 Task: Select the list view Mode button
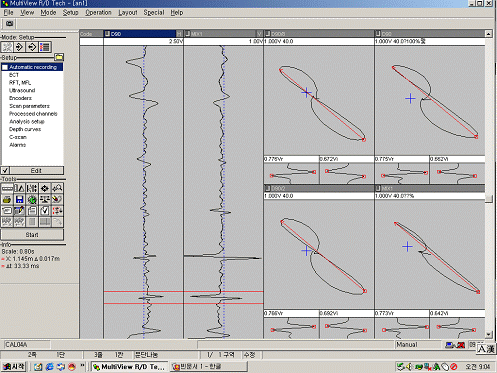coord(45,47)
